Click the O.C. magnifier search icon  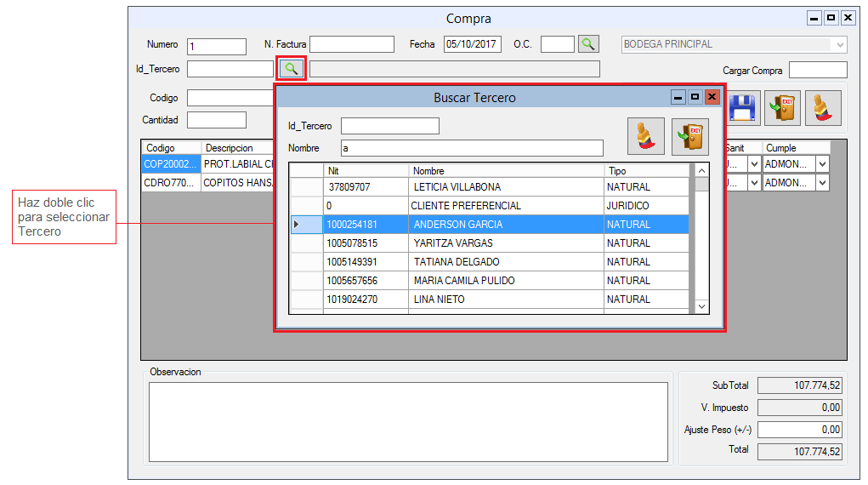(x=588, y=44)
